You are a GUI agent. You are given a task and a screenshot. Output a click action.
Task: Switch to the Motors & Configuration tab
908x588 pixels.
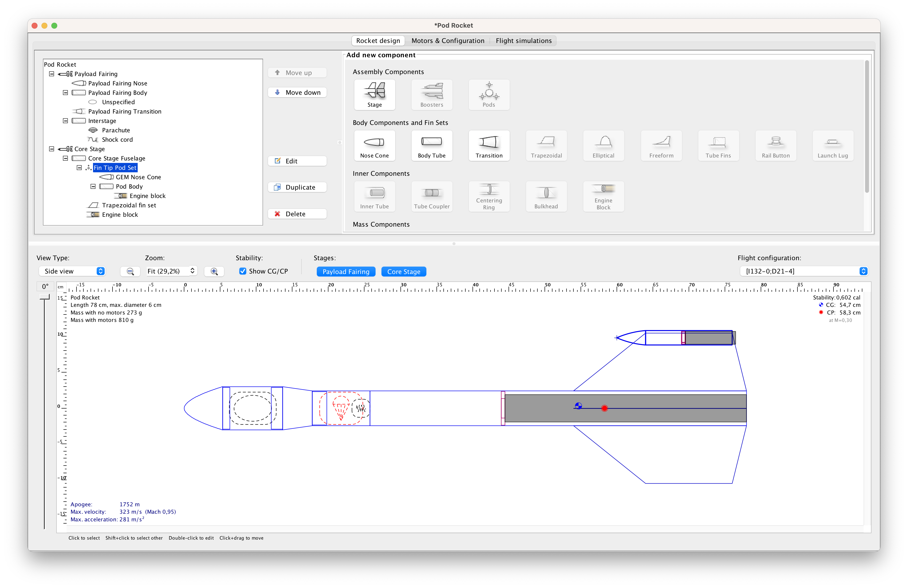click(448, 40)
